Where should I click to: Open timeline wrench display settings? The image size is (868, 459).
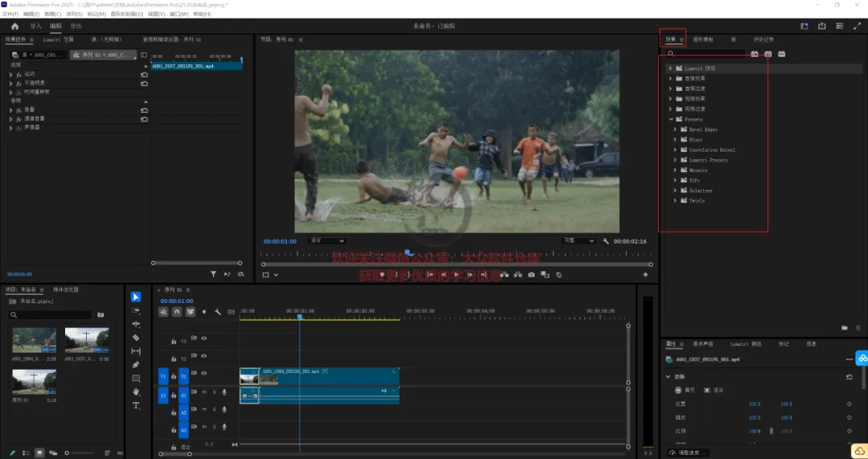tap(217, 312)
